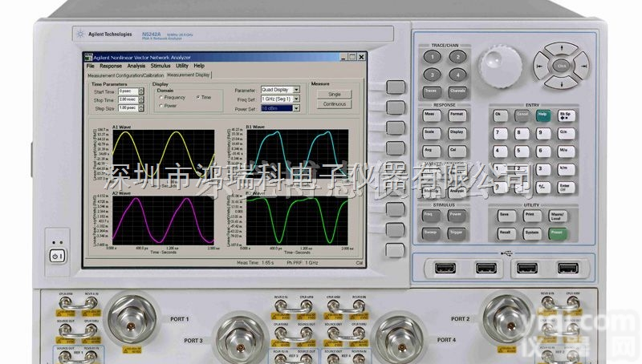Click the Stop Time spinner arrows

(141, 99)
